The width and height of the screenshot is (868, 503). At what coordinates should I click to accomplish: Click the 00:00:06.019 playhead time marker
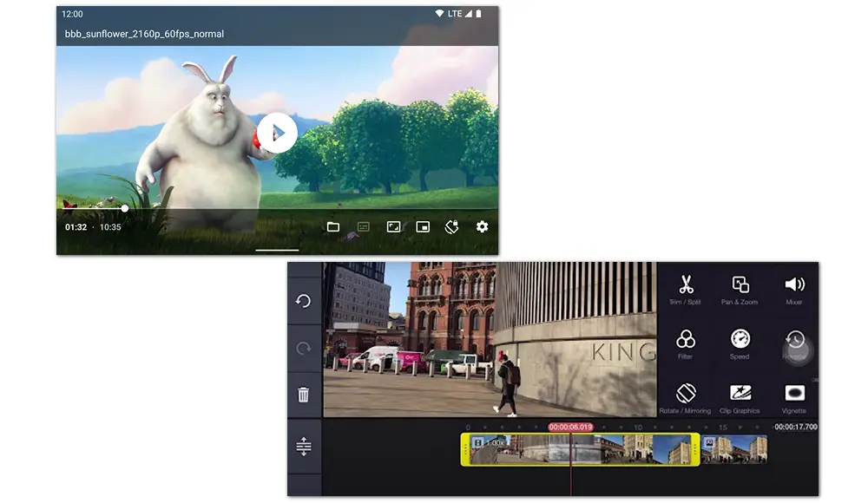[571, 428]
